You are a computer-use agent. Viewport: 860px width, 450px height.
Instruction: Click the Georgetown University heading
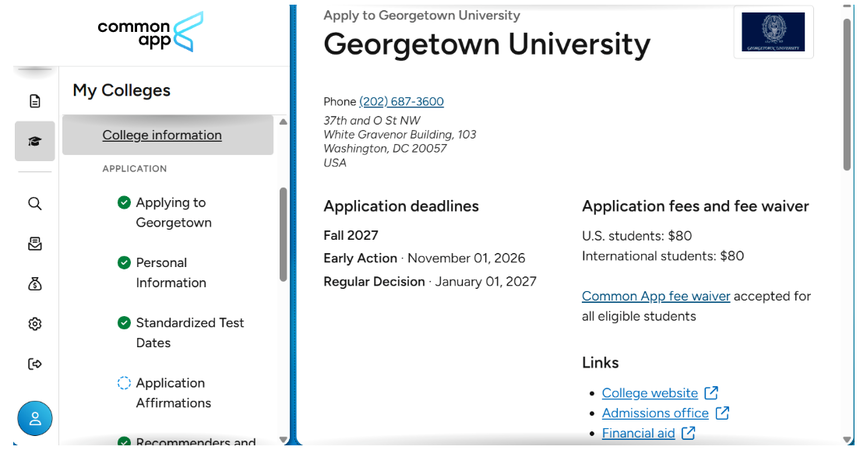[x=487, y=44]
